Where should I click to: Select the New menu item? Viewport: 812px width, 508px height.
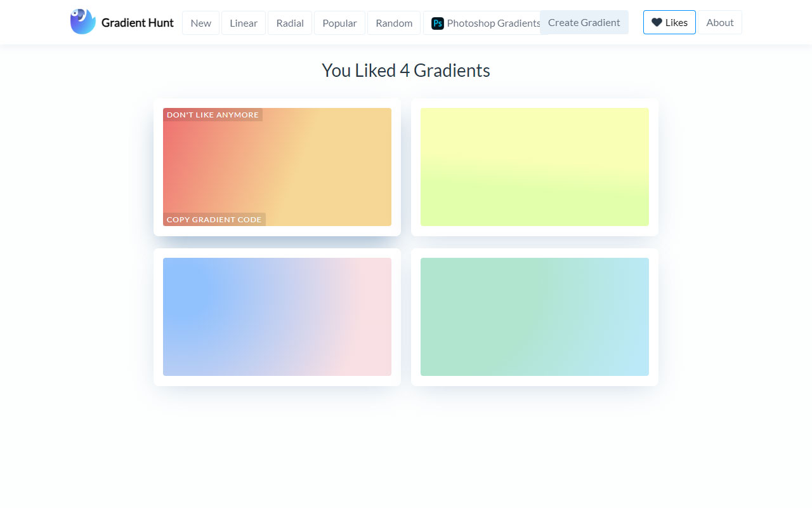click(x=200, y=22)
